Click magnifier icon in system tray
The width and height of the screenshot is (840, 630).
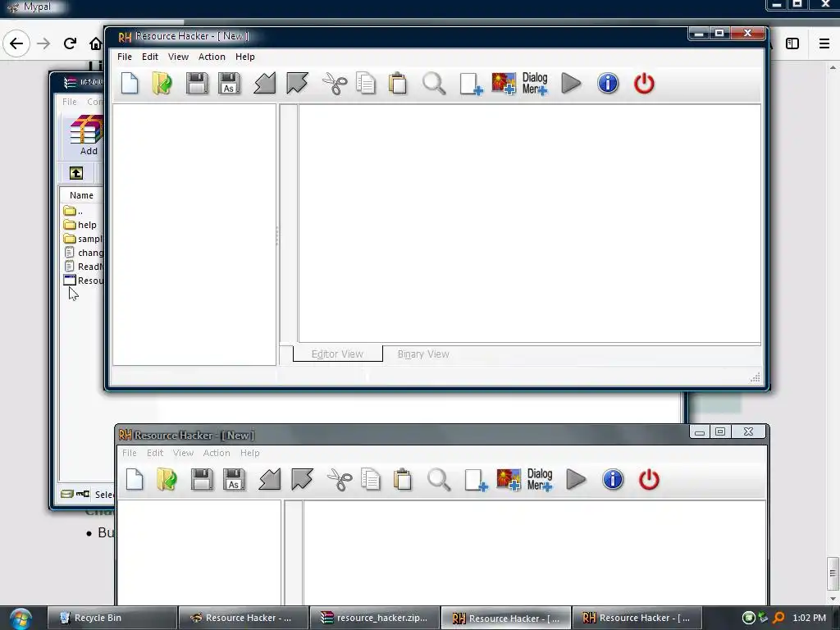coord(778,619)
